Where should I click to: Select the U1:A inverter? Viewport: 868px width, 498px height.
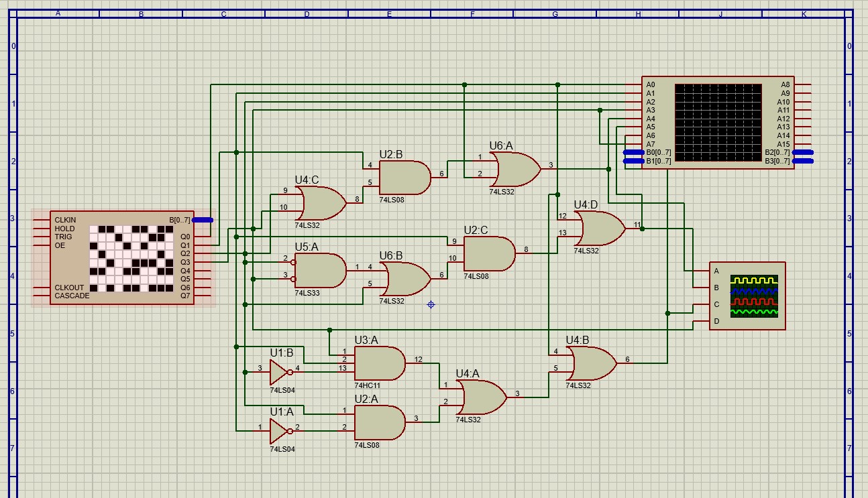pyautogui.click(x=282, y=431)
